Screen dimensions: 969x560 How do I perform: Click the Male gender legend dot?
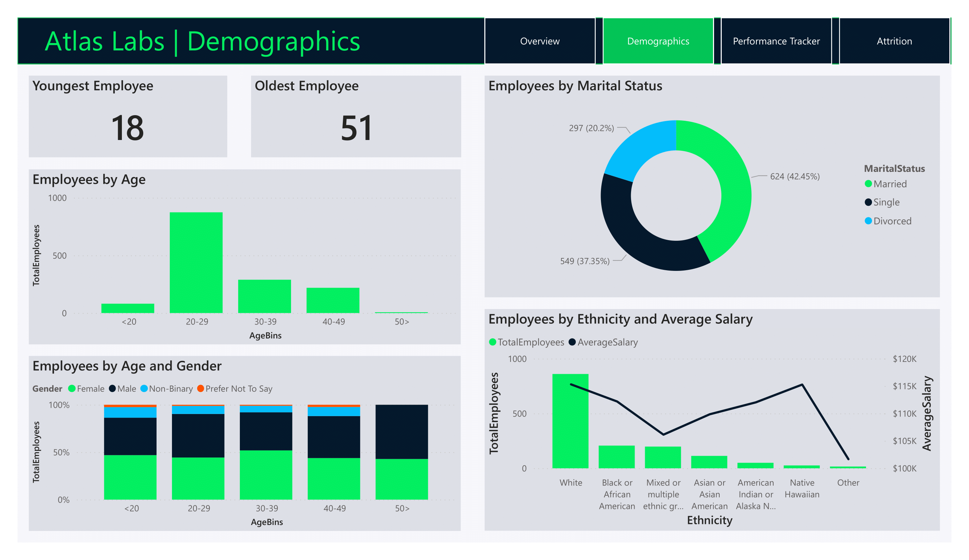point(112,388)
